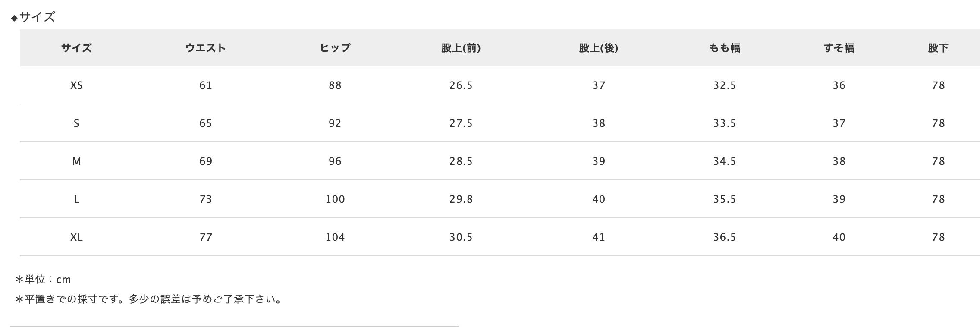This screenshot has width=980, height=327.
Task: Click the back rise value 38
Action: point(598,123)
